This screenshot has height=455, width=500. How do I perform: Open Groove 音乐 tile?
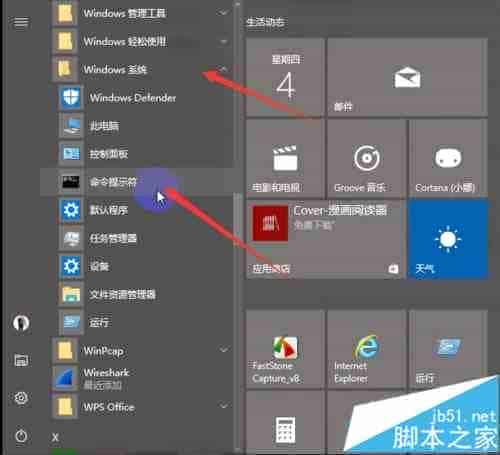(367, 159)
